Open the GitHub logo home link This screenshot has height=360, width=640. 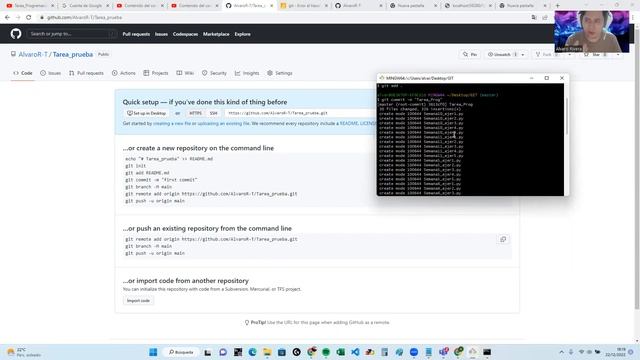coord(16,34)
